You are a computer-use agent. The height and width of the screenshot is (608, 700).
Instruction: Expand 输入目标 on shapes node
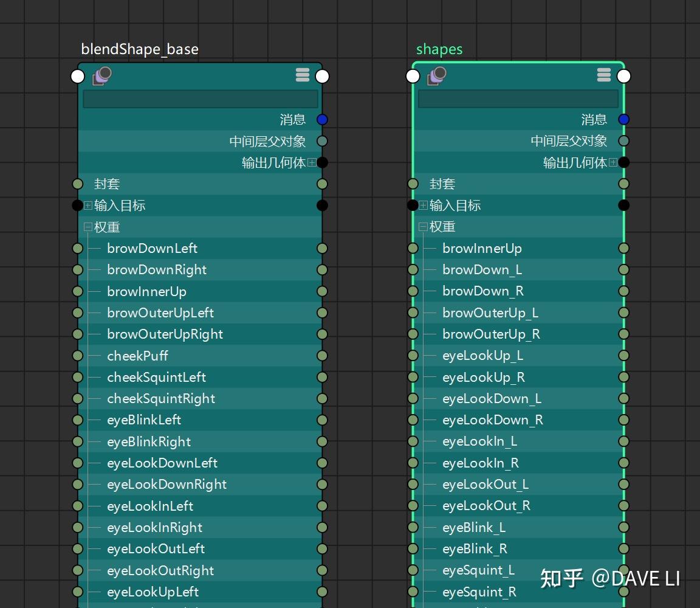coord(423,206)
